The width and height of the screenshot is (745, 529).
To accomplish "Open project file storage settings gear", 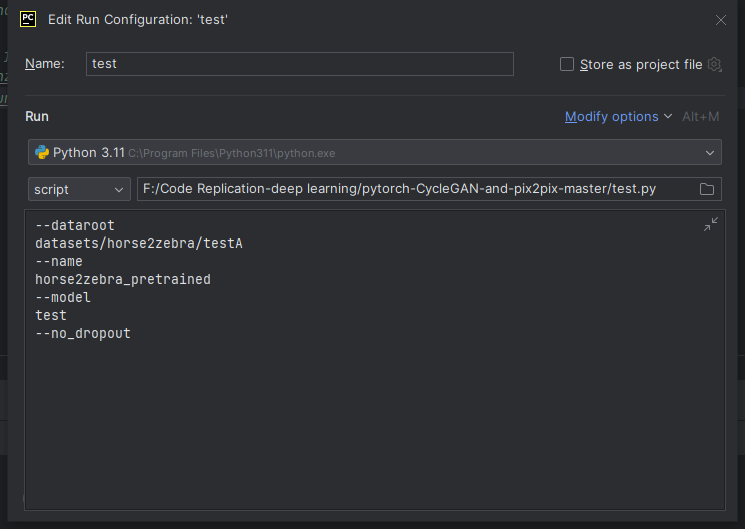I will [x=715, y=64].
